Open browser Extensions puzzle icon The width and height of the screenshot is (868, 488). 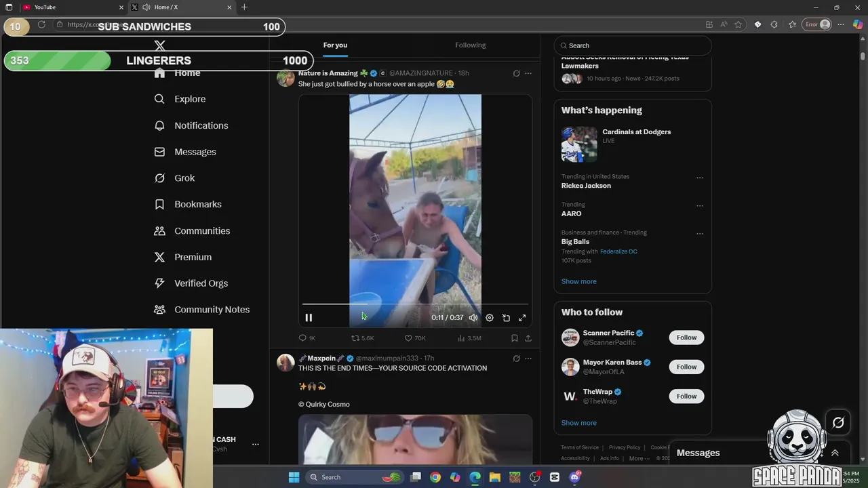tap(774, 24)
